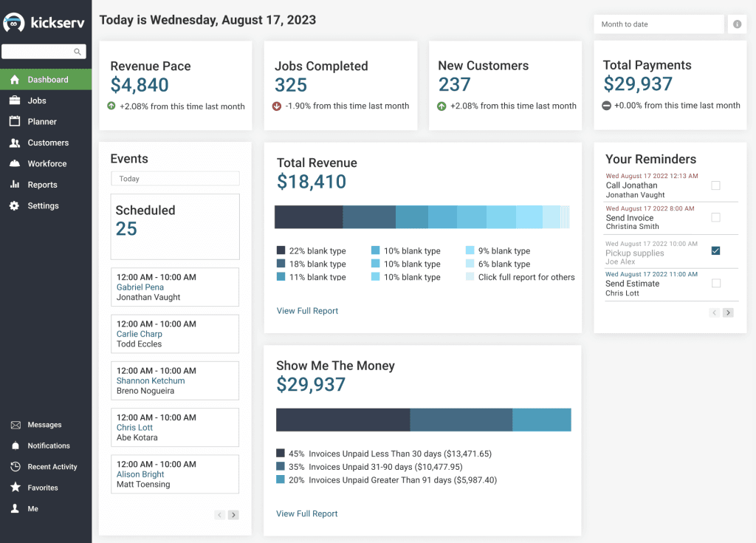
Task: Go to next page of scheduled events
Action: click(233, 515)
